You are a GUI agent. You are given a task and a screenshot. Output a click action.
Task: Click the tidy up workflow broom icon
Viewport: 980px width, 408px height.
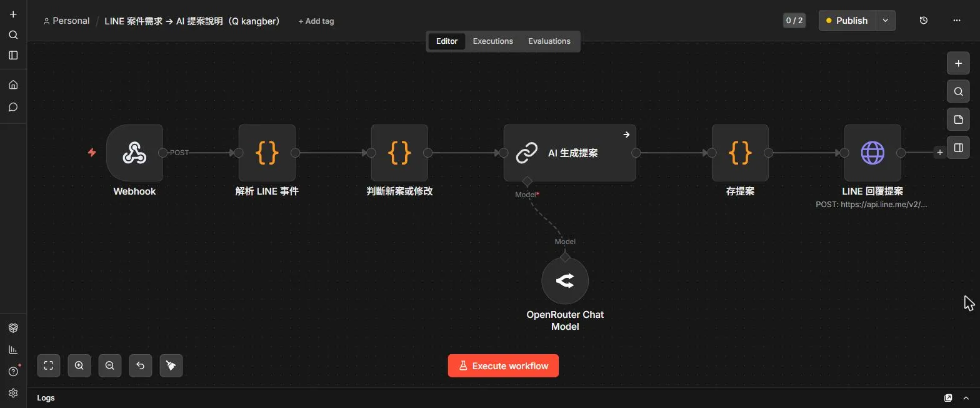171,365
